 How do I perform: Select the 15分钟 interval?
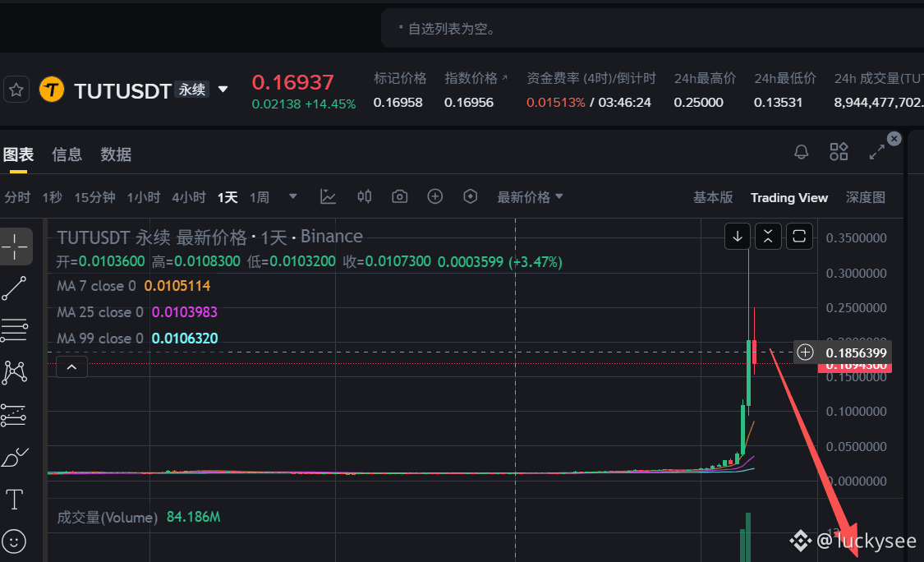(94, 197)
